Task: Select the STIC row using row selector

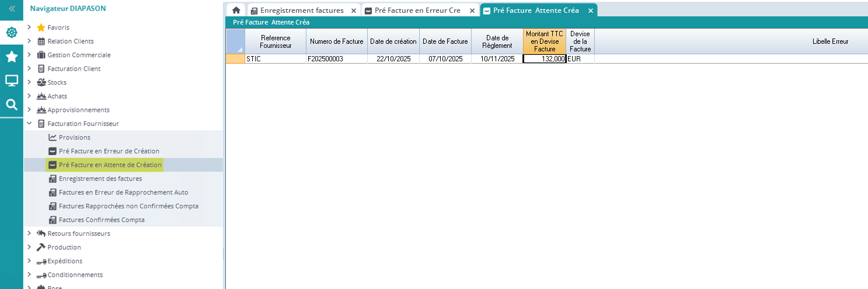Action: [235, 59]
